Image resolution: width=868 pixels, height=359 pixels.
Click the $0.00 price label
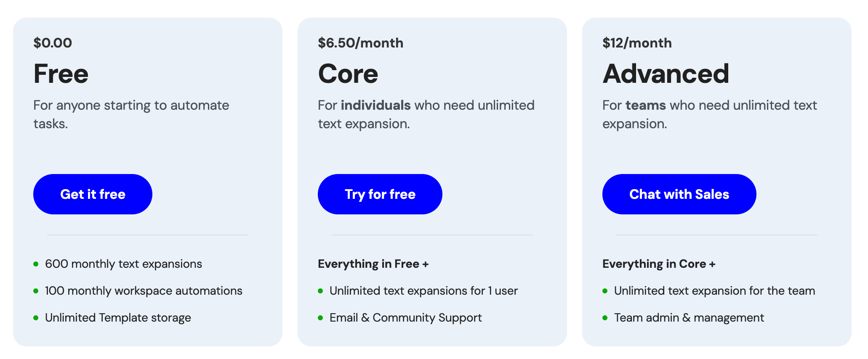[53, 43]
